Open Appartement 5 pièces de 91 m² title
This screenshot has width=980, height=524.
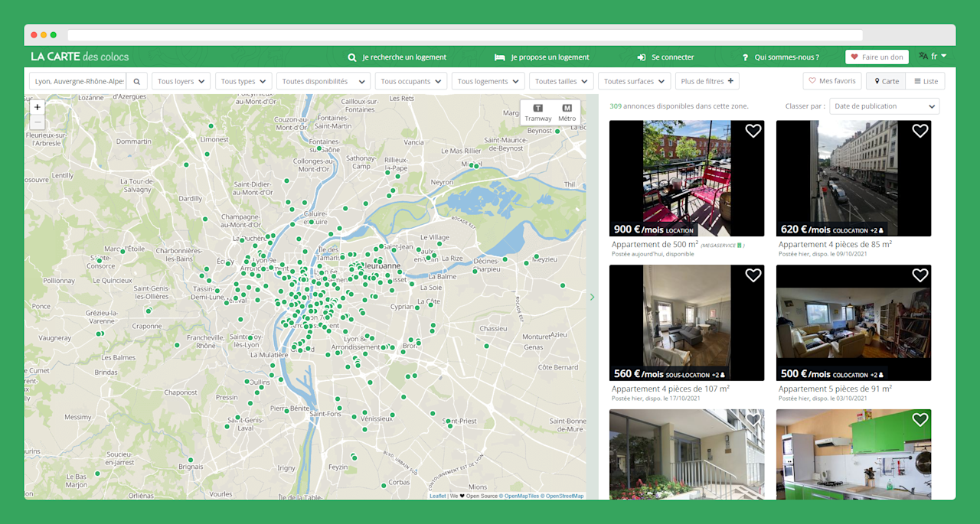click(835, 389)
